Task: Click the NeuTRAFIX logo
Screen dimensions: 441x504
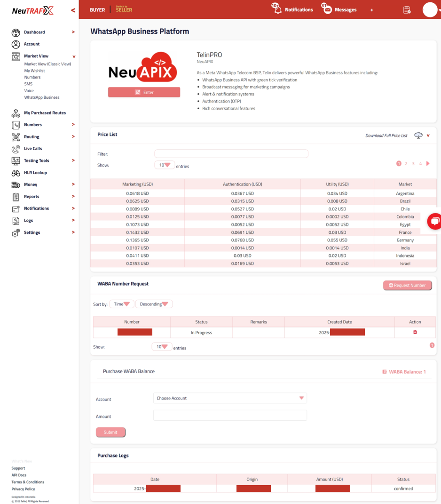Action: [x=33, y=11]
